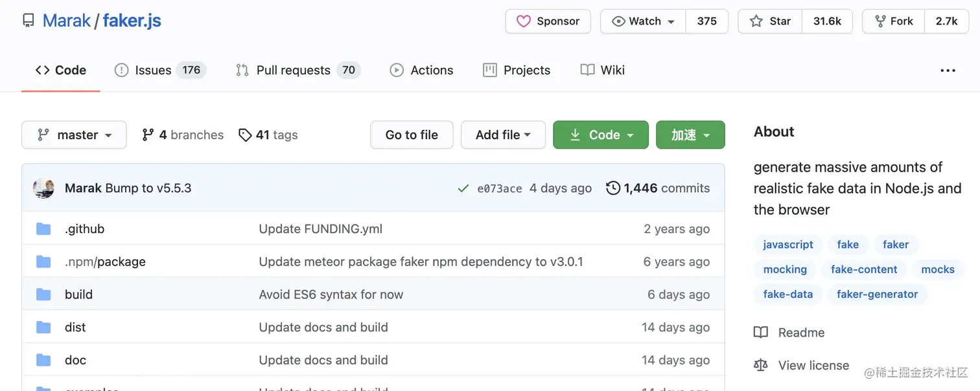Click the green checkmark on commit e073ace
The height and width of the screenshot is (391, 980).
463,188
